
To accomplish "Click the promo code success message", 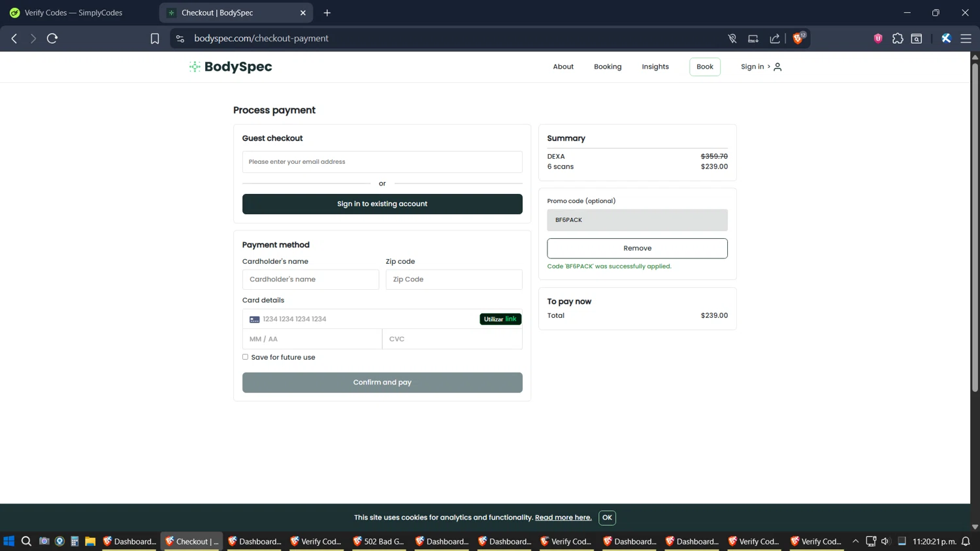I will [x=609, y=266].
